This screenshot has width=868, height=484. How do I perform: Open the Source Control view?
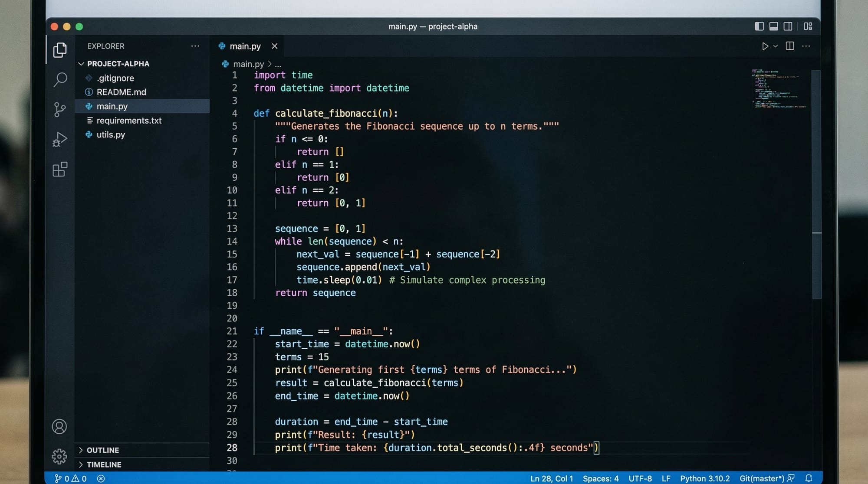tap(60, 109)
